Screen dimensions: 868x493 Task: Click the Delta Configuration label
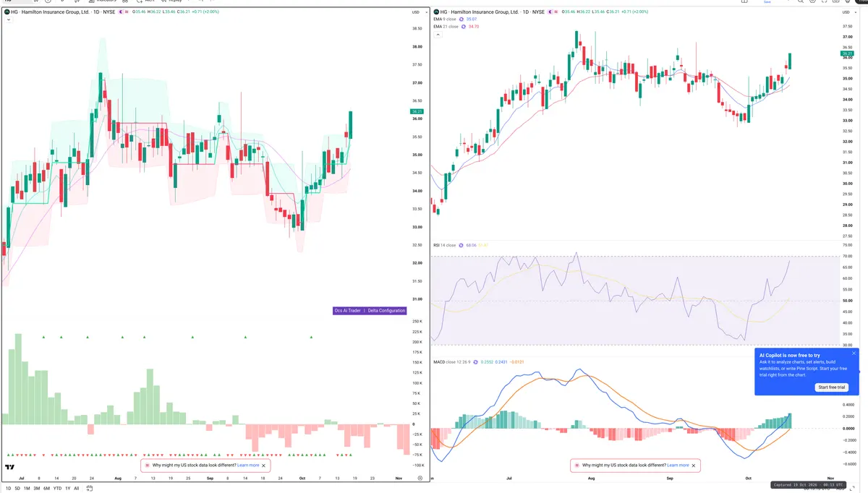[387, 311]
